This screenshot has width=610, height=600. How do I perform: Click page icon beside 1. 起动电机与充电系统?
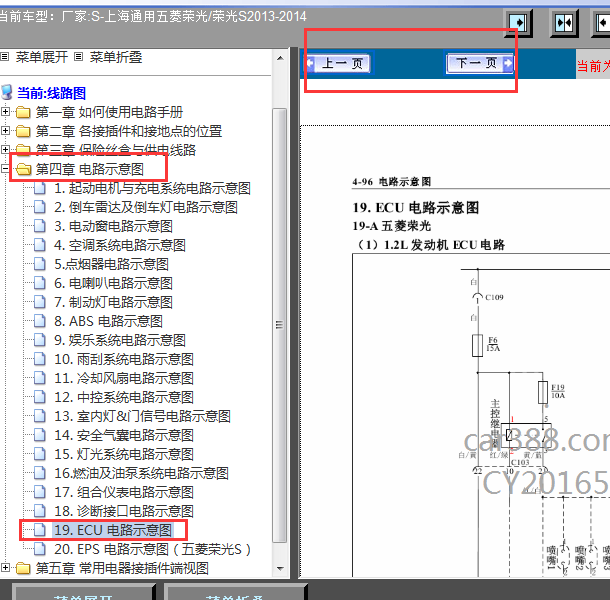(x=40, y=188)
